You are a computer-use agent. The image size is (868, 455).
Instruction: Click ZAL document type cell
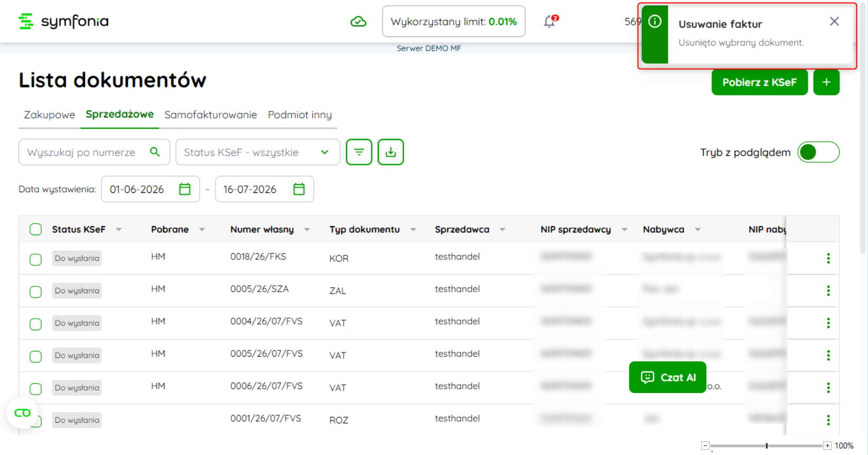point(338,291)
